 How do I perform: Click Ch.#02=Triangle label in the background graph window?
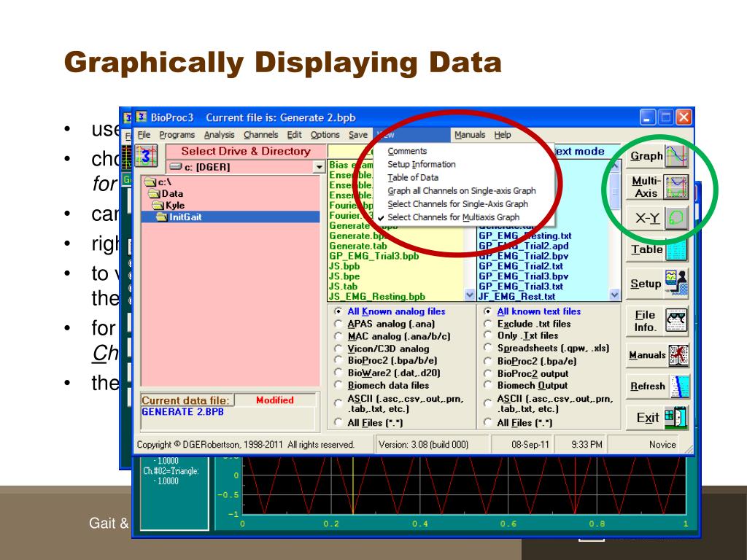[x=171, y=471]
